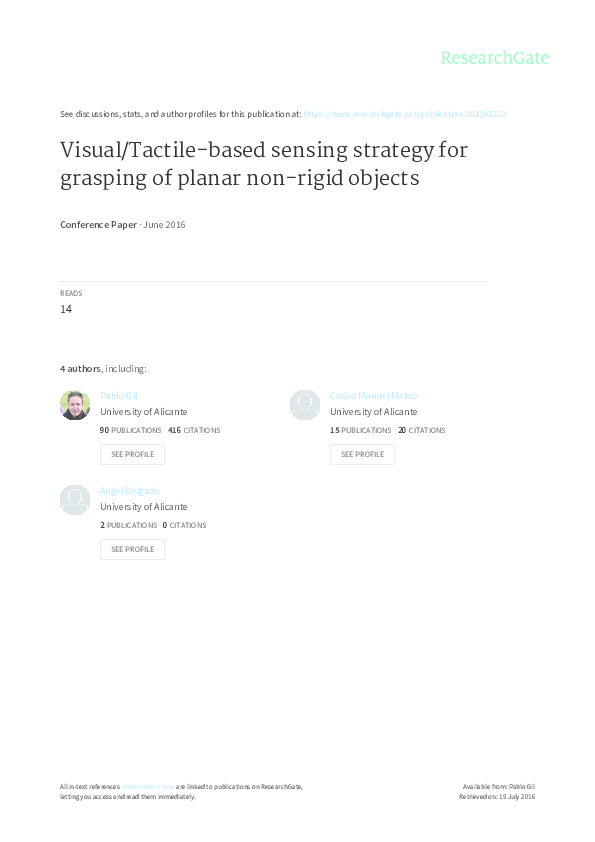Image resolution: width=595 pixels, height=842 pixels.
Task: Click the reads count 14
Action: tap(66, 309)
